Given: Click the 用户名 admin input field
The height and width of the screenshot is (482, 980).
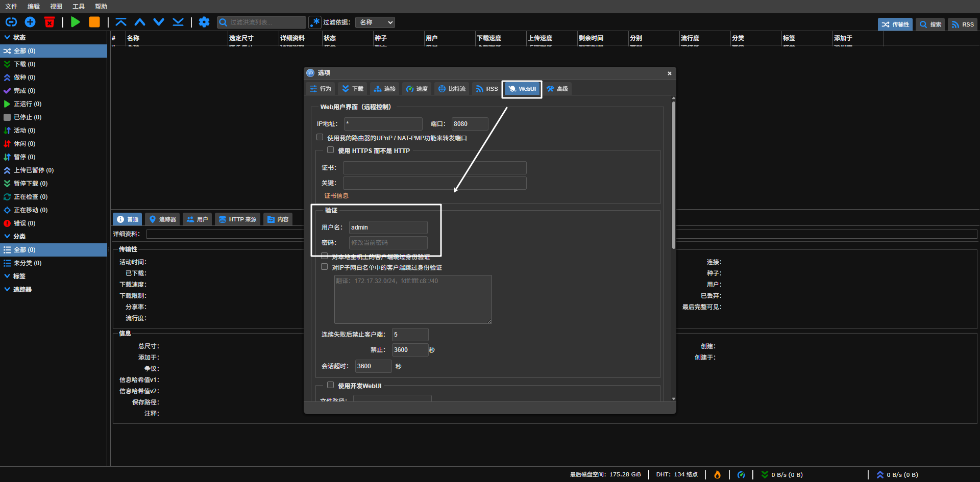Looking at the screenshot, I should click(x=388, y=227).
